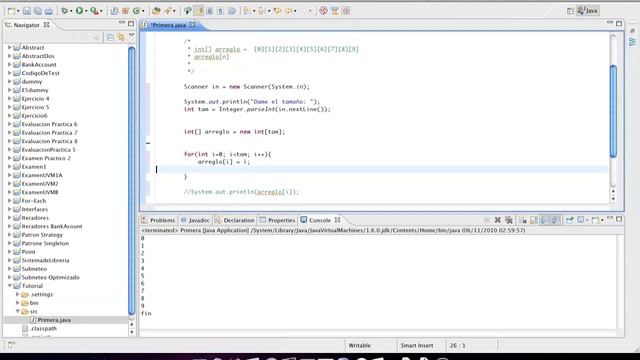Expand the Ejercicio 4 project
Viewport: 640px width, 360px height.
pyautogui.click(x=9, y=98)
